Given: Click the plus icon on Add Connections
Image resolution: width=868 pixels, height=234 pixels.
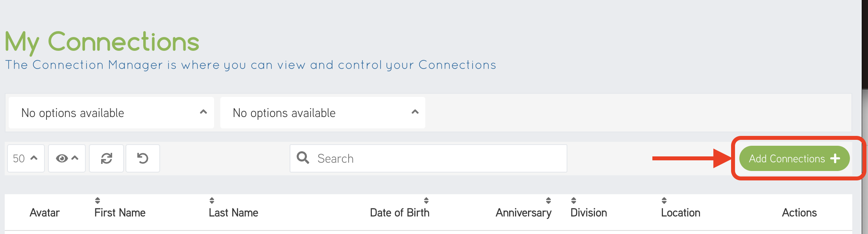Looking at the screenshot, I should coord(835,158).
